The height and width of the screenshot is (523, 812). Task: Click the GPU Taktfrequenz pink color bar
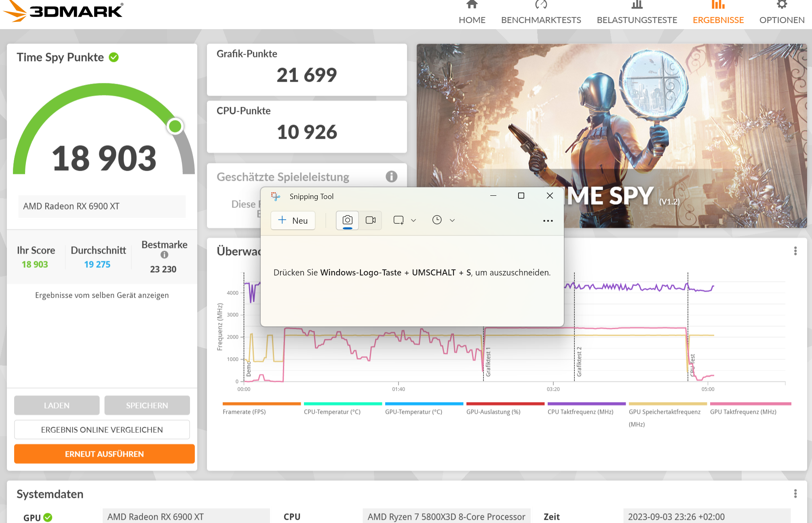[x=750, y=404]
